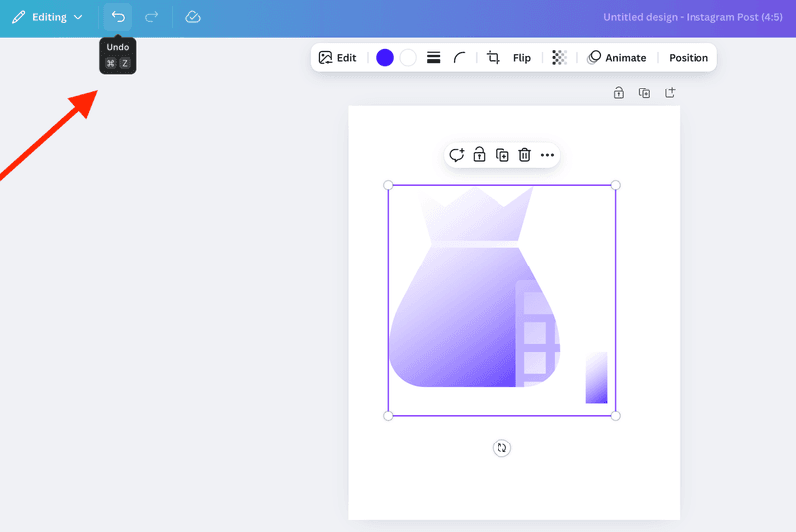The image size is (796, 532).
Task: Lock the selected element in the floating toolbar
Action: click(479, 155)
